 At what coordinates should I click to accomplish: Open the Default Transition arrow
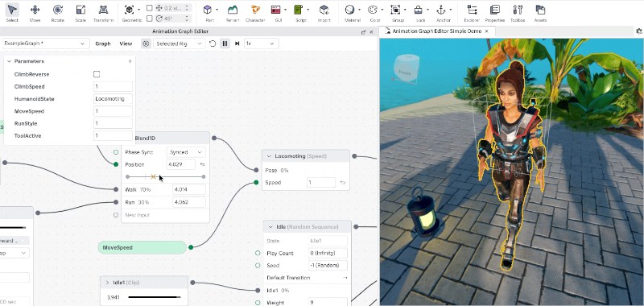click(x=345, y=278)
